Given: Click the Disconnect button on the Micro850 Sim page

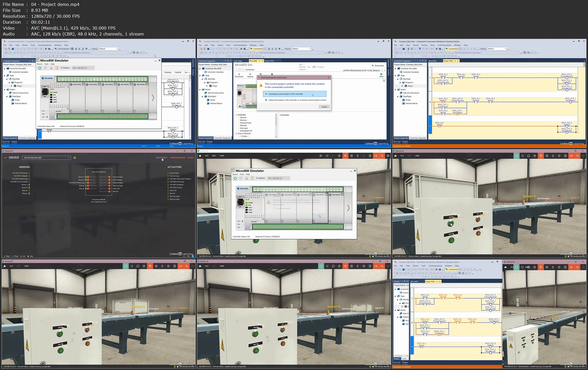Looking at the screenshot, I should coord(378,66).
